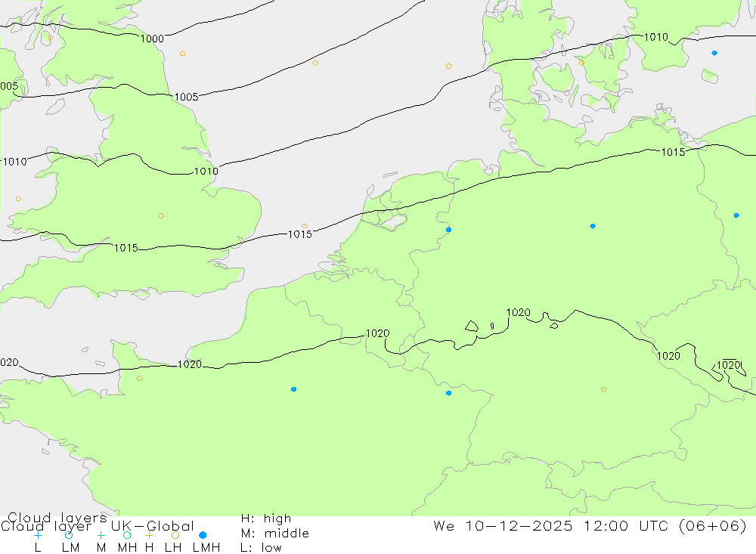756x554 pixels.
Task: Select the blue LMH dot over western Poland
Action: [736, 215]
